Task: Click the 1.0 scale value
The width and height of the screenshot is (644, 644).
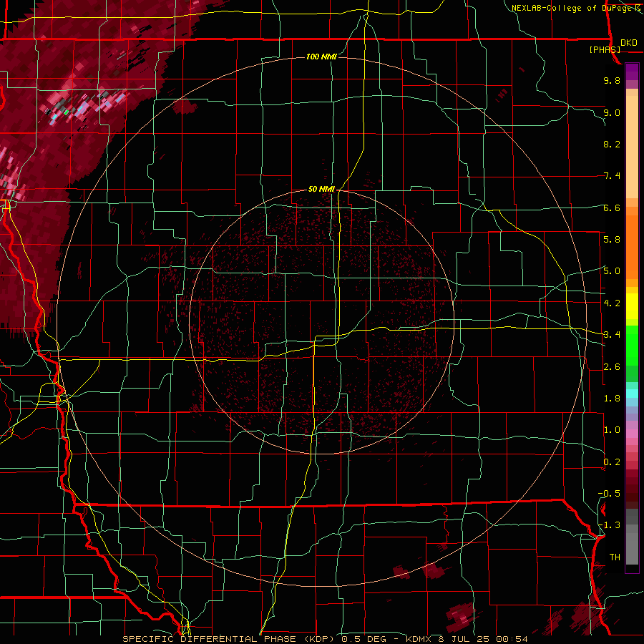Action: 612,430
